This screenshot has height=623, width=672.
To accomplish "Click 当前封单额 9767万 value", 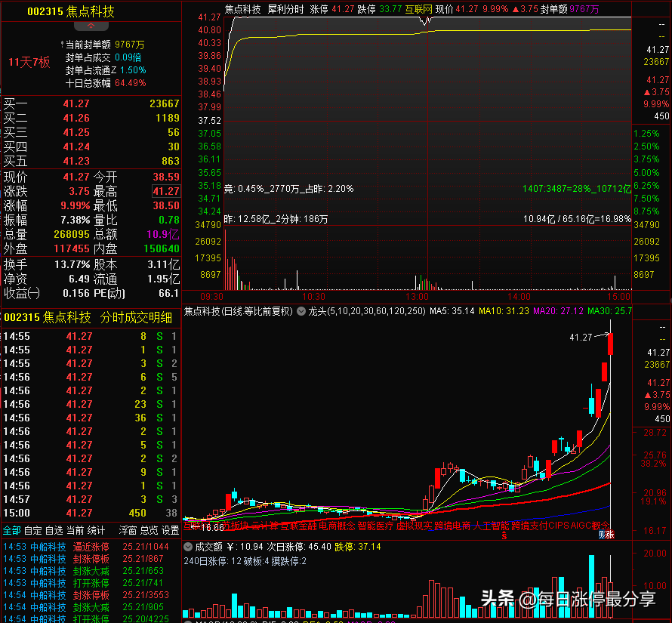I will click(130, 45).
